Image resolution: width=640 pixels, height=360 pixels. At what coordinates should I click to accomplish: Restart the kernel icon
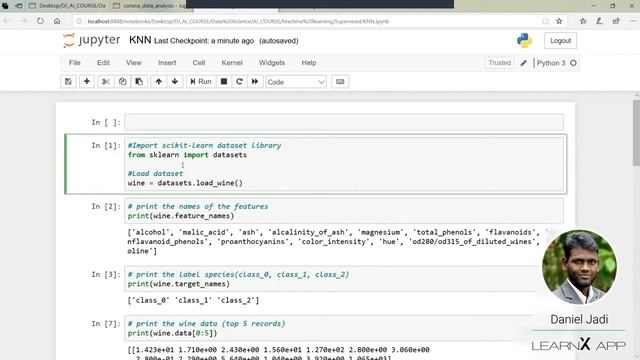pyautogui.click(x=239, y=82)
